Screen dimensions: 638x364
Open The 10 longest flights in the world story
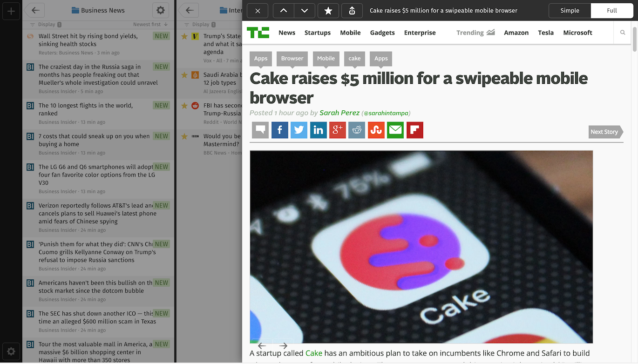(98, 114)
